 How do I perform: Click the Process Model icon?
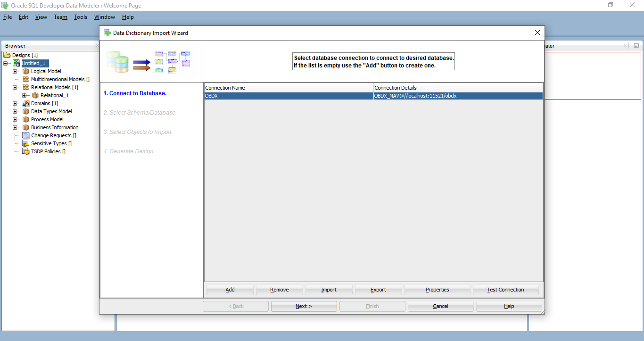26,119
